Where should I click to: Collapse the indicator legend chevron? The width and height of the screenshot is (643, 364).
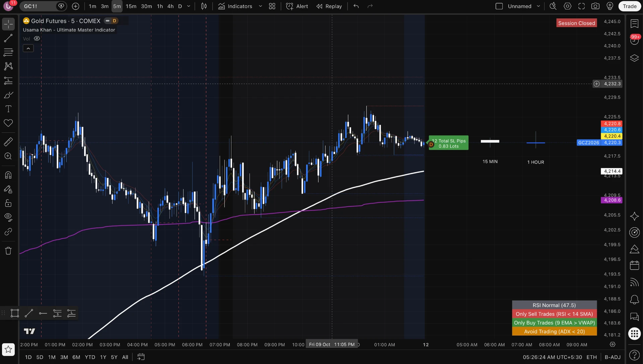pyautogui.click(x=28, y=49)
